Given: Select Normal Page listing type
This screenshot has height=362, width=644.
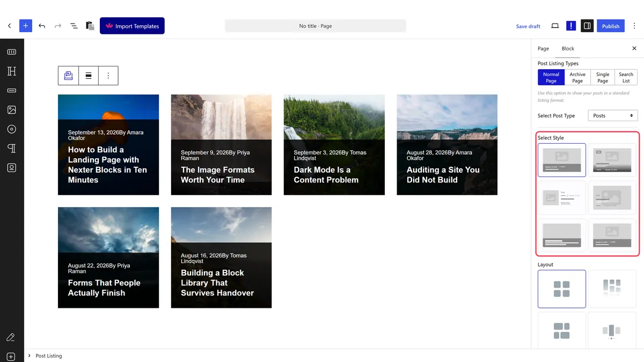Looking at the screenshot, I should point(551,77).
